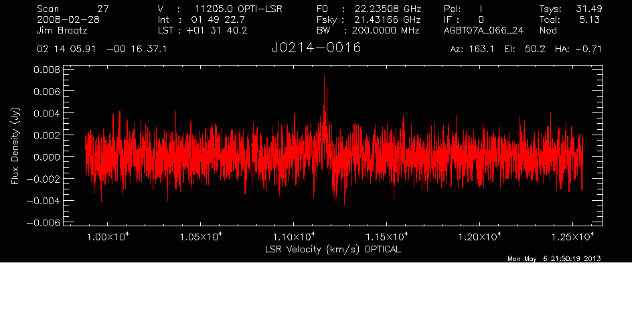Select the F0 value 22.23508 GHz
The image size is (644, 328).
pyautogui.click(x=388, y=9)
